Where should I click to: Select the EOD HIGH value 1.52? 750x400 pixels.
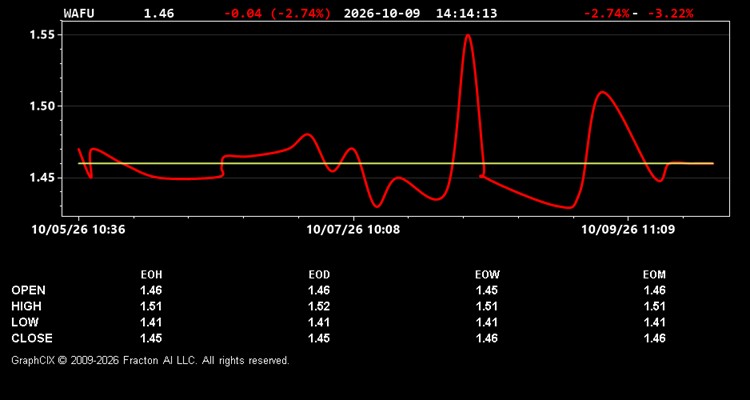319,306
